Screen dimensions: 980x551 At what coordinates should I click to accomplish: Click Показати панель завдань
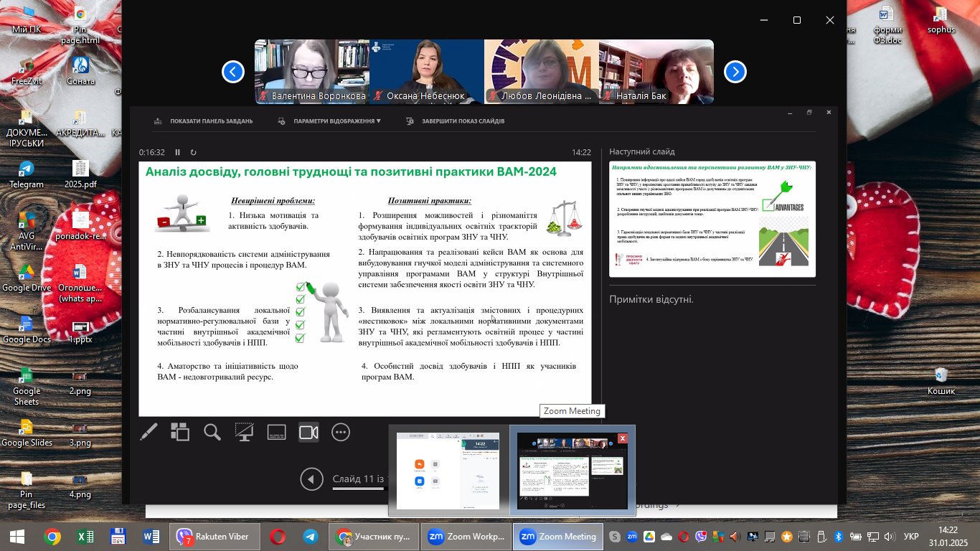(x=204, y=121)
